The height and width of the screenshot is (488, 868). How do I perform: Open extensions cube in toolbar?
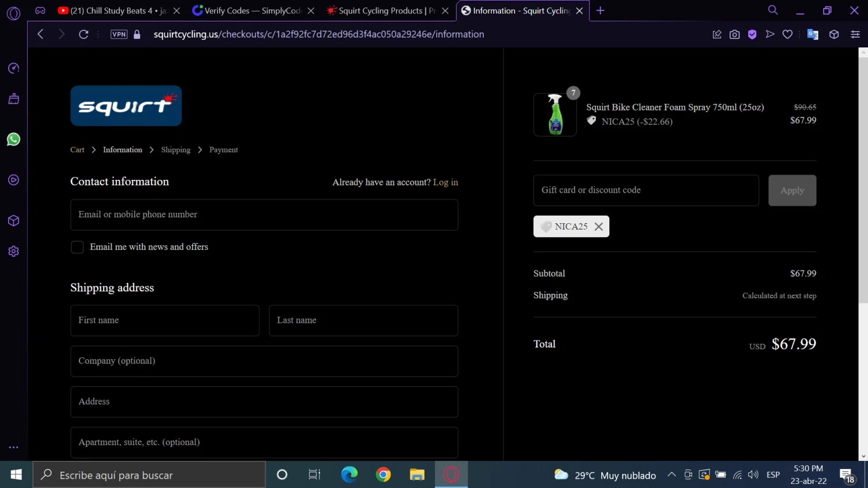(834, 34)
